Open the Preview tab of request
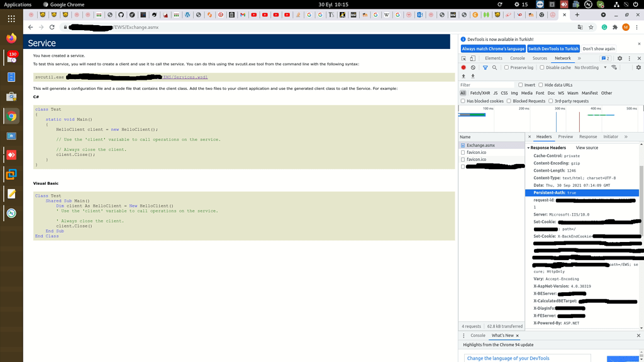The width and height of the screenshot is (644, 362). (565, 136)
